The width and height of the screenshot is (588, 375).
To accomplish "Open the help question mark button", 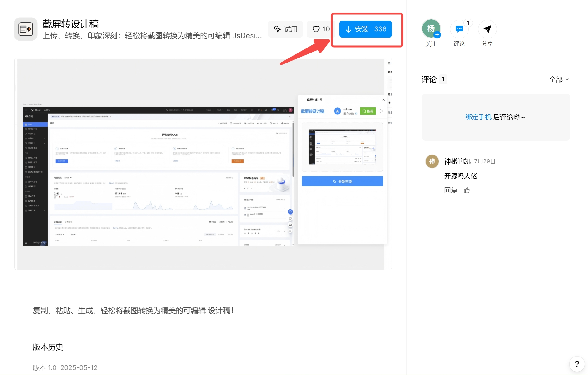I will coord(577,364).
